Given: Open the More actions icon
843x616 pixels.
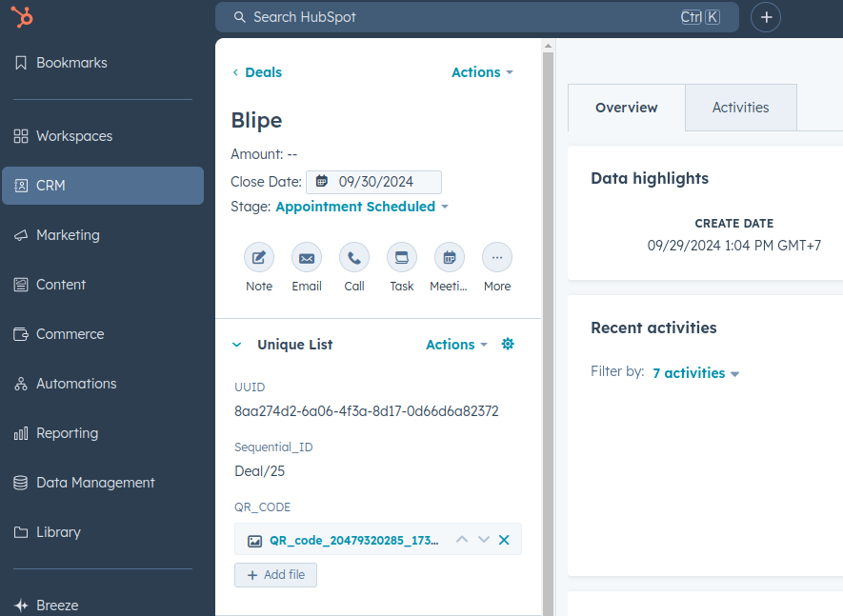Looking at the screenshot, I should tap(496, 257).
